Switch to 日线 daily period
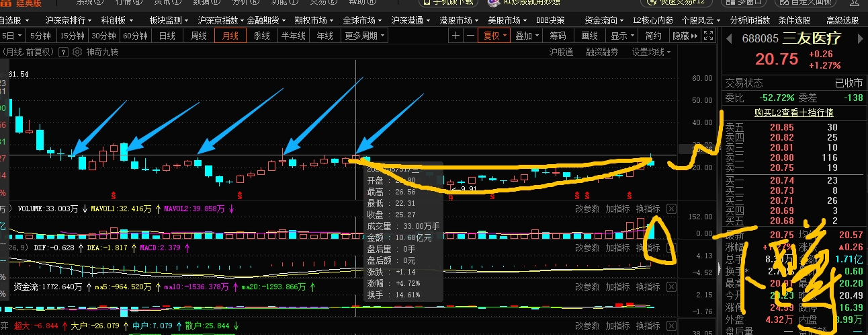This screenshot has height=335, width=868. (167, 36)
